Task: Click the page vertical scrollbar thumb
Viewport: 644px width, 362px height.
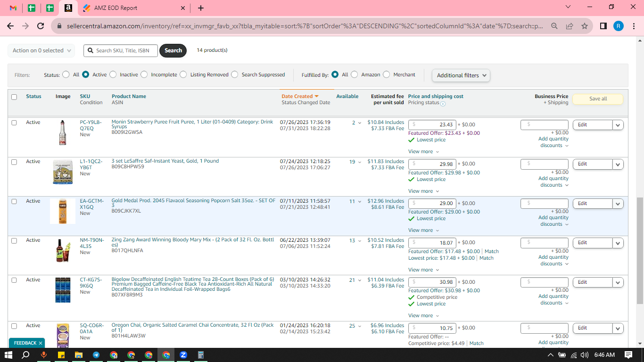Action: click(x=640, y=251)
